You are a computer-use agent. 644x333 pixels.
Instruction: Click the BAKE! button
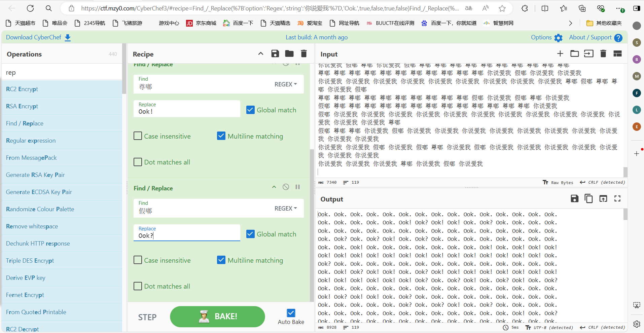pos(217,317)
